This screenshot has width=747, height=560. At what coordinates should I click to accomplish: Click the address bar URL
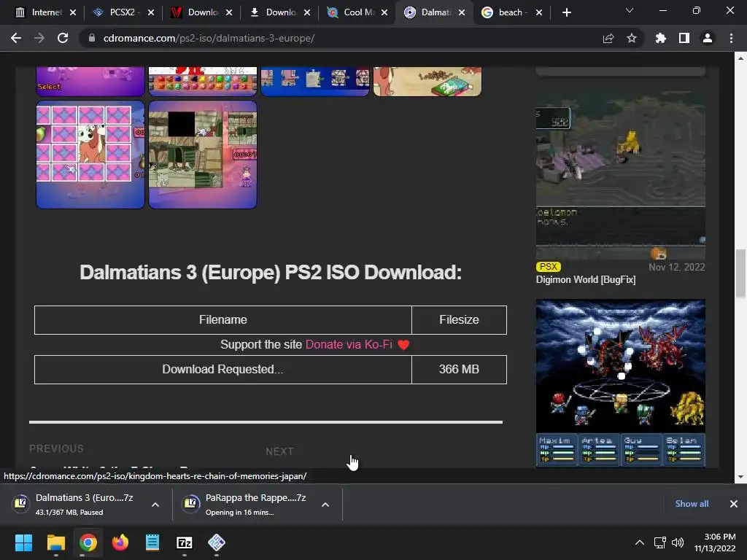tap(209, 38)
